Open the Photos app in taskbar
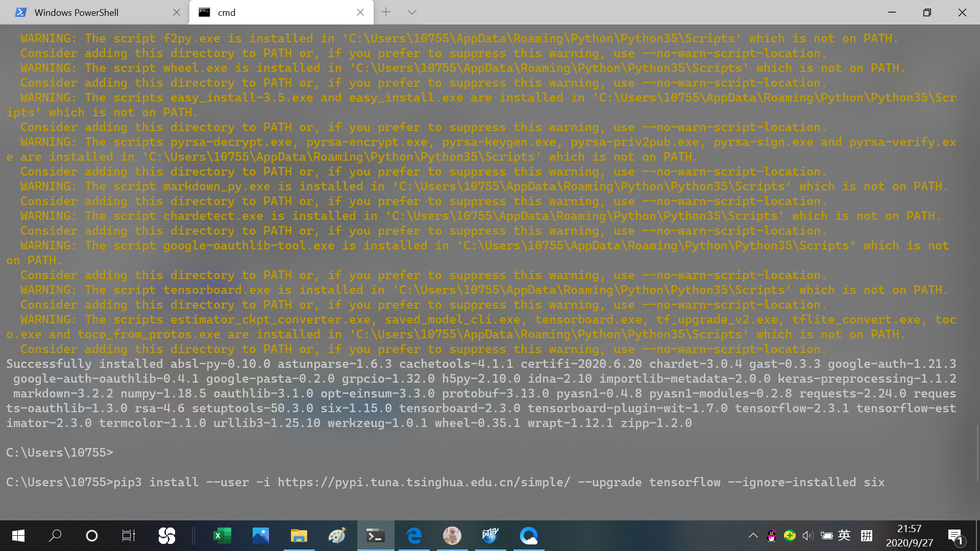The width and height of the screenshot is (980, 551). [x=260, y=536]
